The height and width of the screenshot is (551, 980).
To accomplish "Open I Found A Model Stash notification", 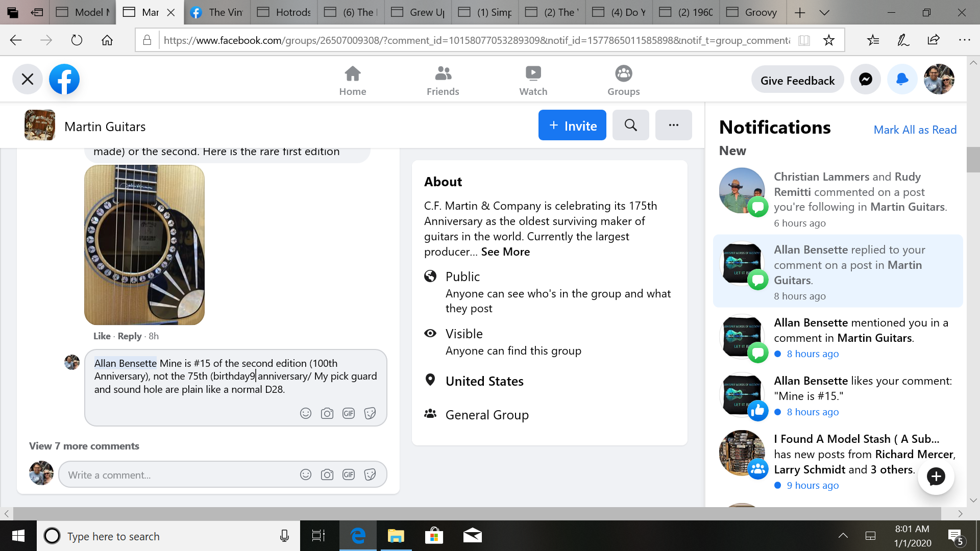I will click(838, 461).
